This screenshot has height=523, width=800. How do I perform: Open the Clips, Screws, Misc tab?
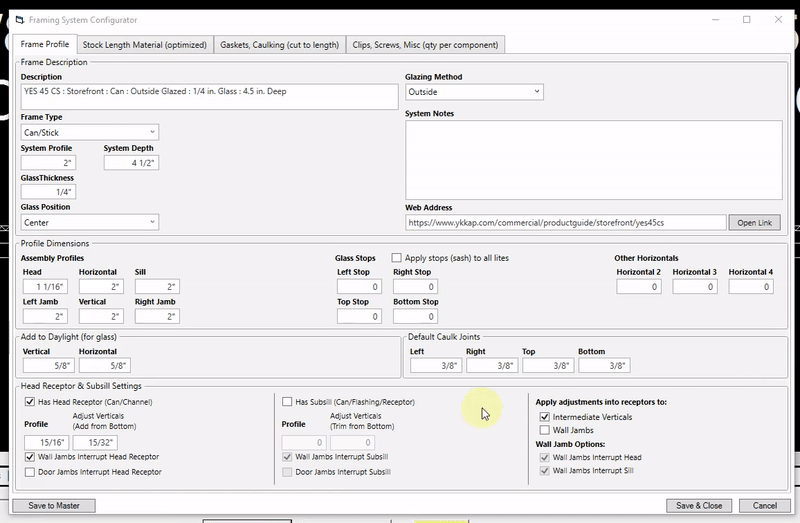[426, 45]
